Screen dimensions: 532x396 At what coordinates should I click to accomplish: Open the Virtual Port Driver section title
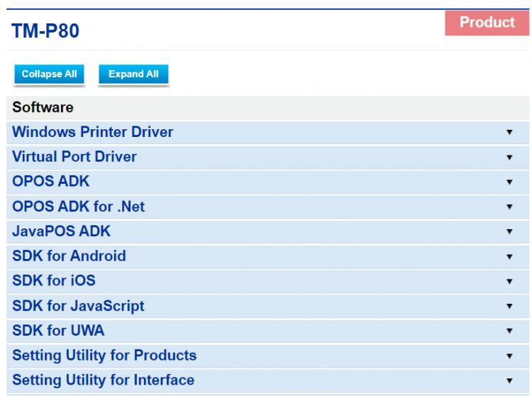click(x=74, y=157)
